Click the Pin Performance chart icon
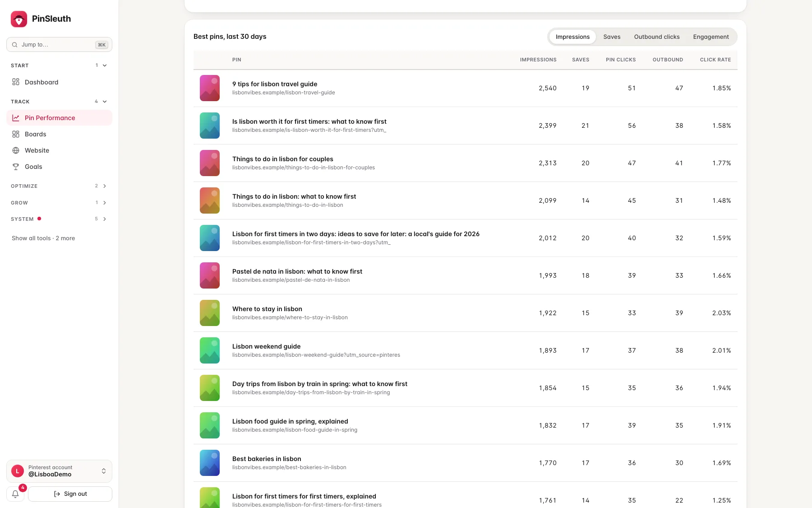 (x=16, y=118)
